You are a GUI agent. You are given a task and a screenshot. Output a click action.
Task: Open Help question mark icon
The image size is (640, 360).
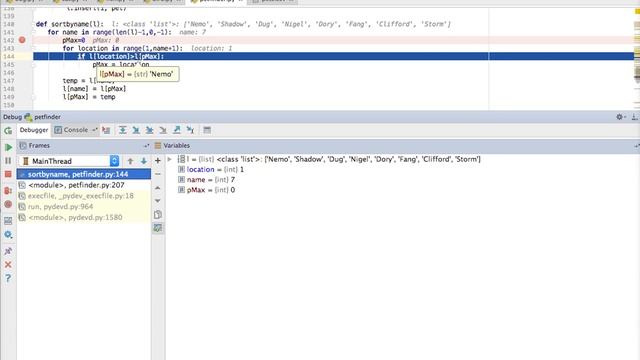[x=8, y=278]
